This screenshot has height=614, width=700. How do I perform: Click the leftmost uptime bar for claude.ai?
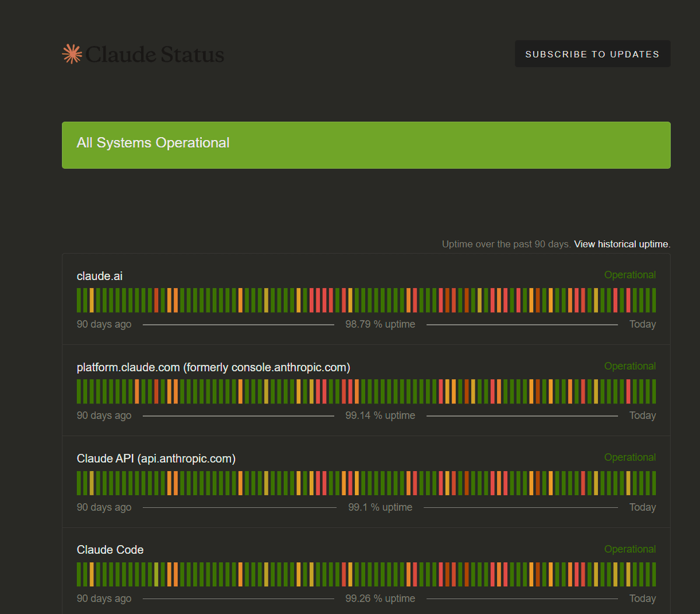tap(78, 300)
